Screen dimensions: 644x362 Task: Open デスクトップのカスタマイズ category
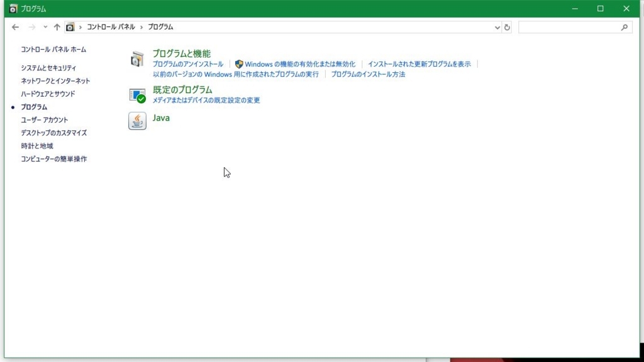pos(54,133)
